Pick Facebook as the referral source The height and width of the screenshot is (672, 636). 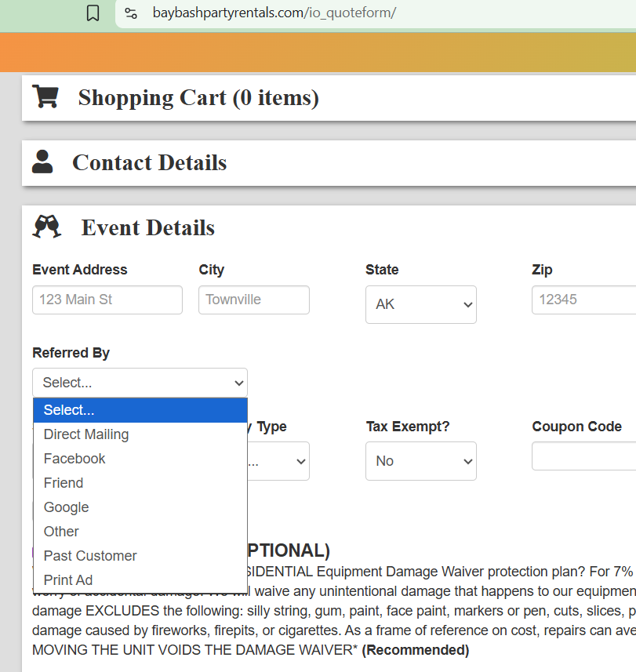point(75,459)
